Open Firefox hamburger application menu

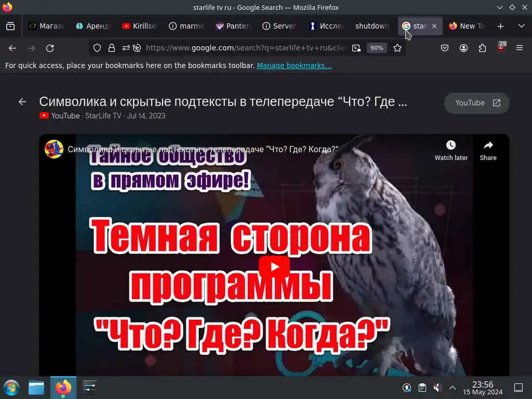[520, 48]
